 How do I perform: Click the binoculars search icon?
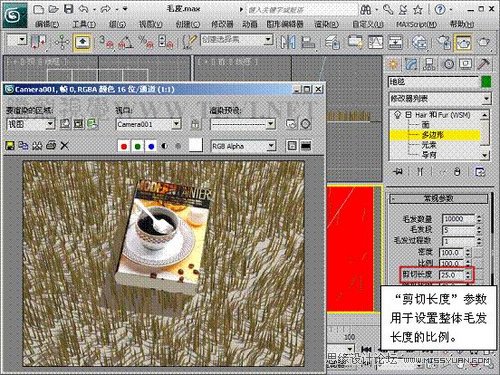point(366,10)
